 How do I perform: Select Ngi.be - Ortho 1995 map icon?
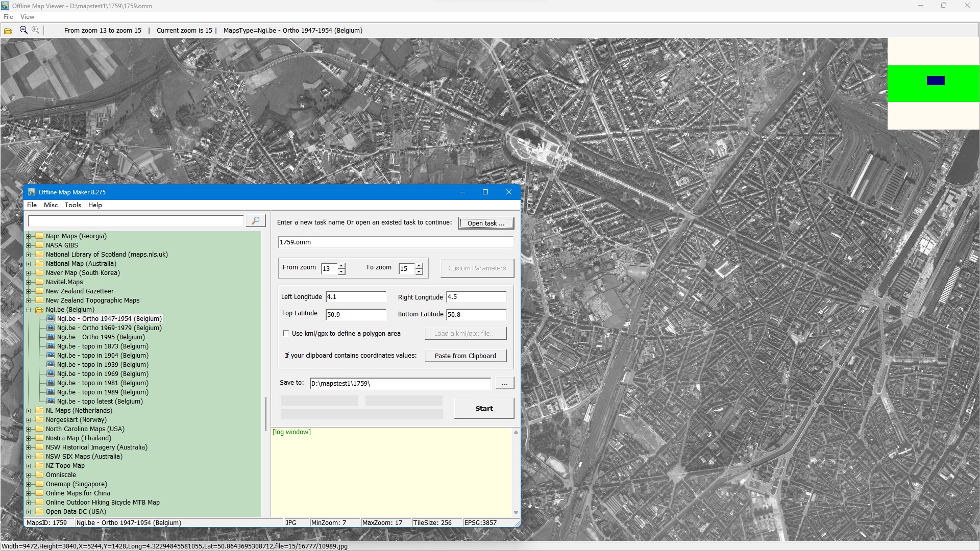pos(51,337)
